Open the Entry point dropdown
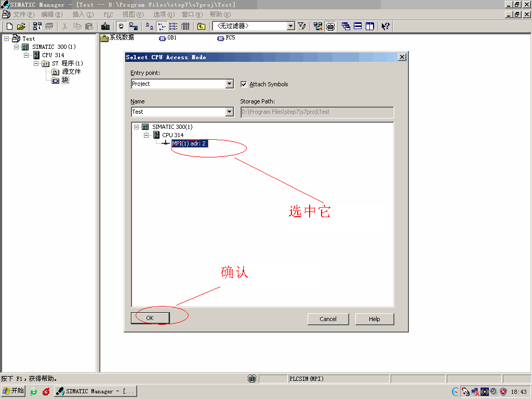Image resolution: width=532 pixels, height=399 pixels. tap(230, 84)
